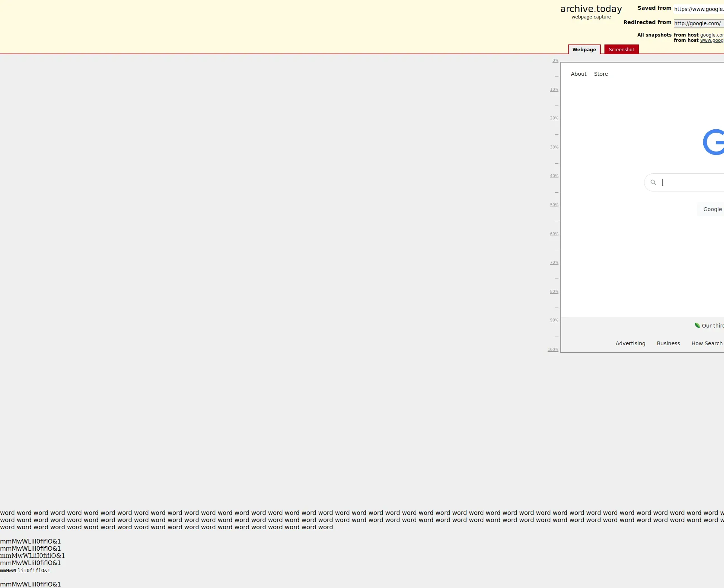Jump to 0% page position marker
724x588 pixels.
[555, 61]
